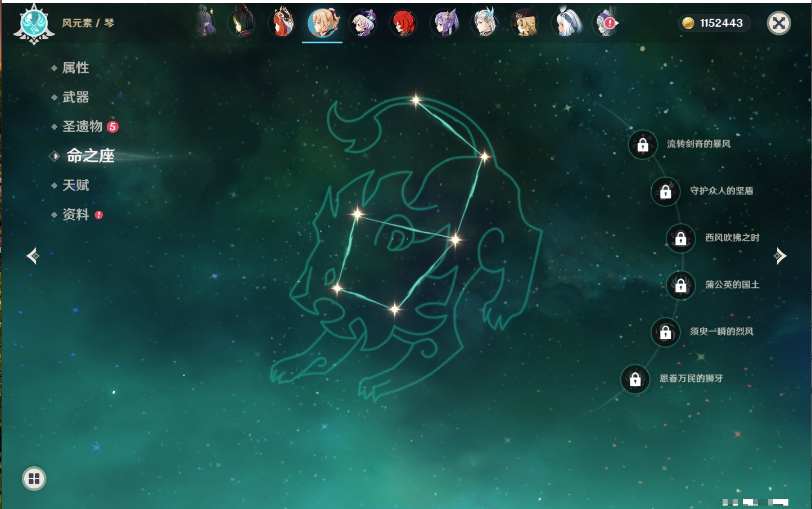Click the lock icon for 西风吹拂之时
This screenshot has height=509, width=812.
[680, 238]
